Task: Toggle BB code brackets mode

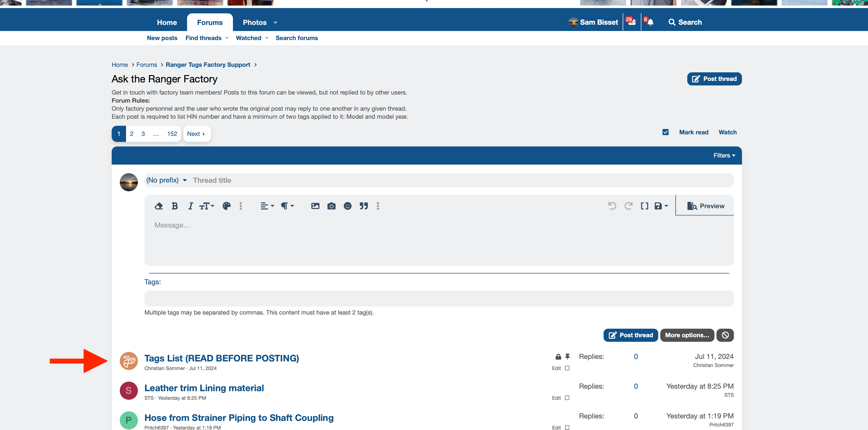Action: coord(644,206)
